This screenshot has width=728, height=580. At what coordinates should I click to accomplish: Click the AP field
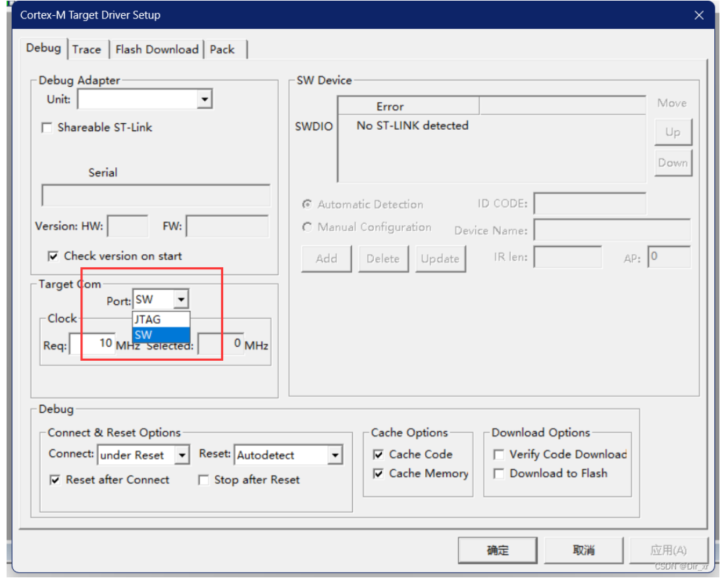669,257
